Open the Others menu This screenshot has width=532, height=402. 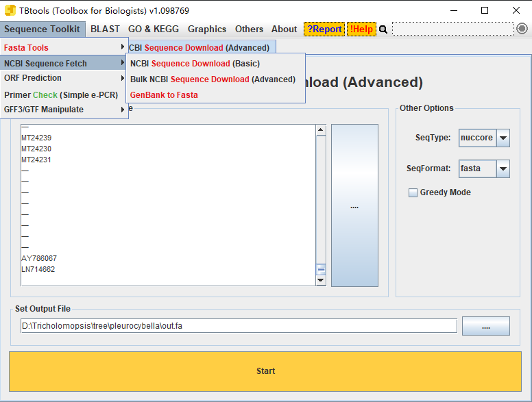(x=249, y=29)
